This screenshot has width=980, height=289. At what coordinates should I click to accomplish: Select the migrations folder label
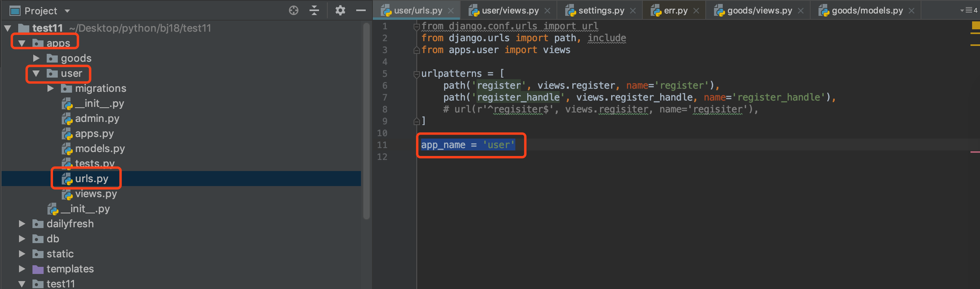pos(101,88)
